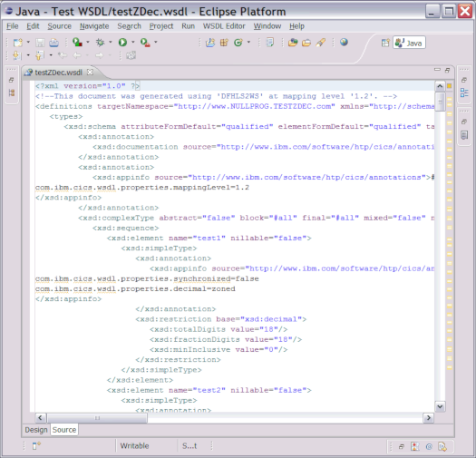Open the Window menu
476x458 pixels.
[x=267, y=26]
